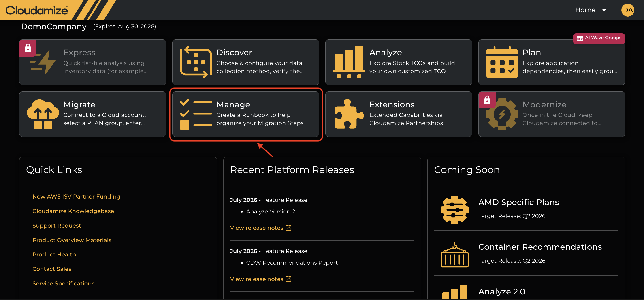Click the DemoCompany account name

[x=54, y=26]
